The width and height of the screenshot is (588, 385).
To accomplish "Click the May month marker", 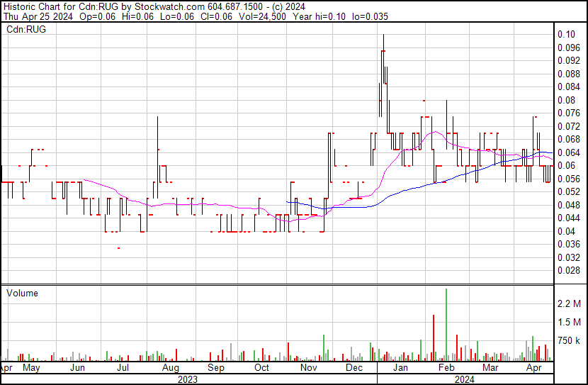I will (x=31, y=368).
